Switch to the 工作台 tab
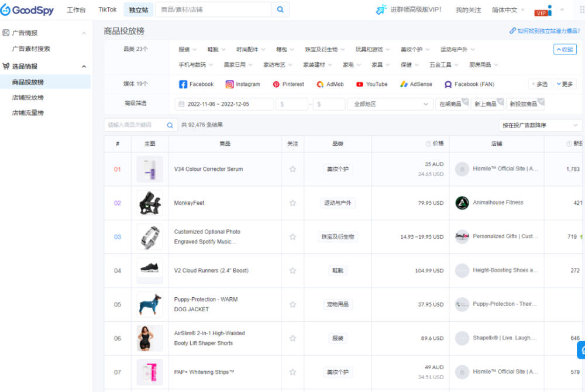The image size is (585, 392). (x=76, y=10)
